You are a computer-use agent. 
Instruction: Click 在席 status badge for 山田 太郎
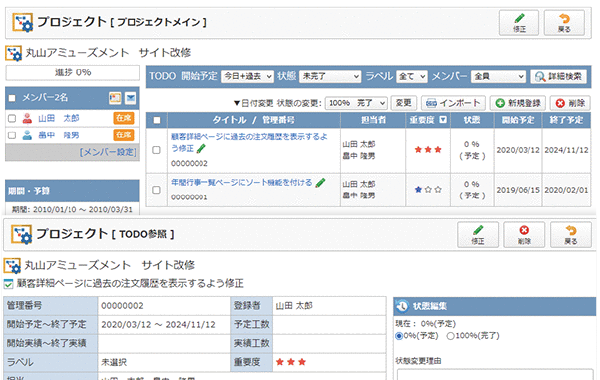tap(124, 118)
